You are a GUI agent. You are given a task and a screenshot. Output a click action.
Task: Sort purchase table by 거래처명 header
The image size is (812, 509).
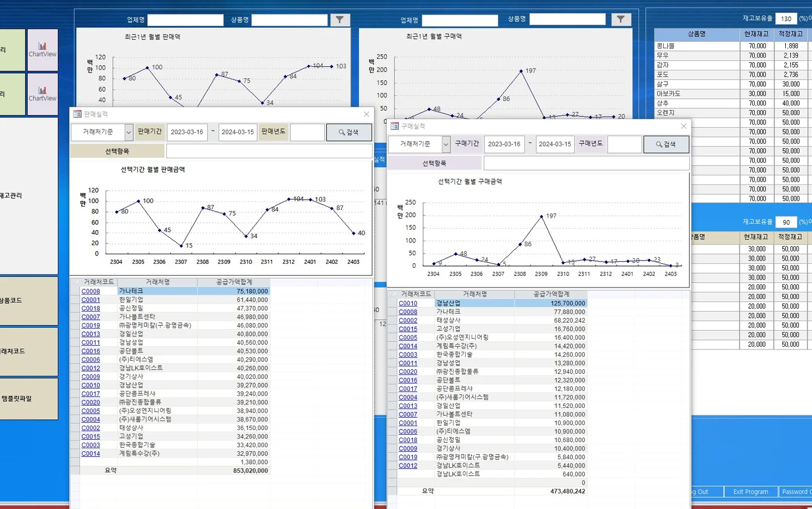[x=475, y=294]
